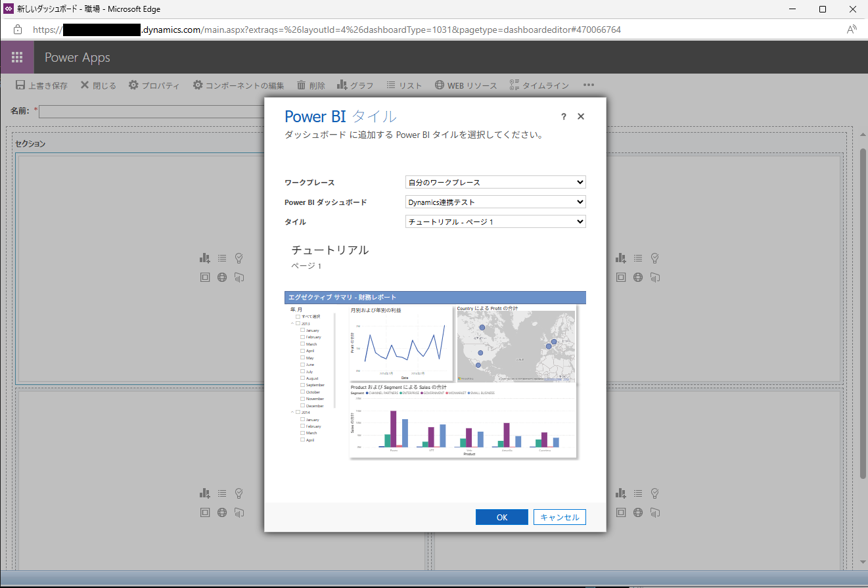Click the web resource globe in upper-left cell

(222, 277)
